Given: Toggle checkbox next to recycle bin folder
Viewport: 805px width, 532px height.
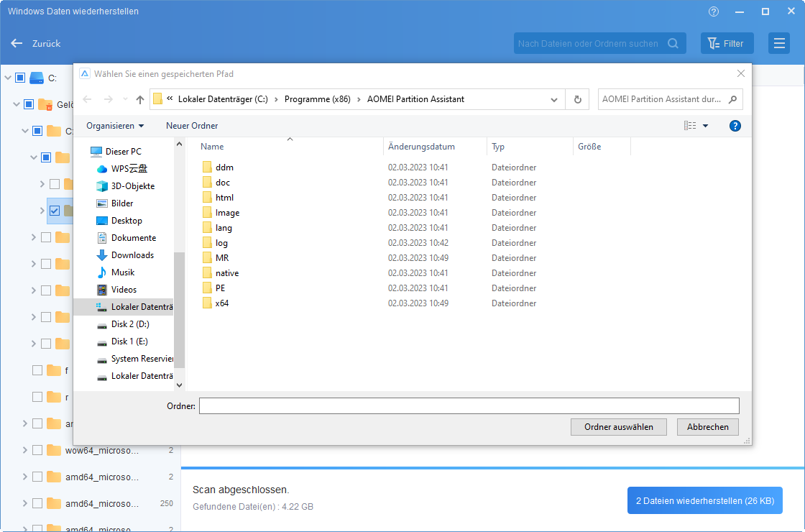Looking at the screenshot, I should point(29,105).
